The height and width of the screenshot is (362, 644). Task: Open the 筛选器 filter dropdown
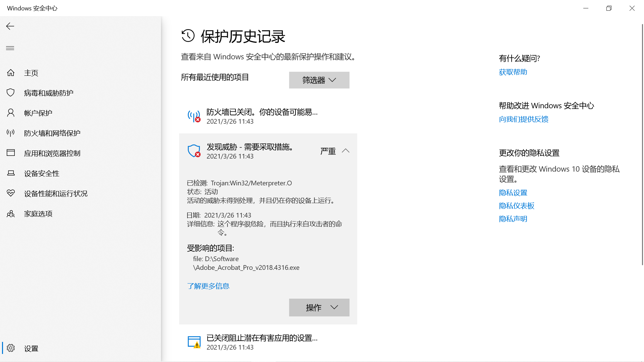pyautogui.click(x=319, y=80)
